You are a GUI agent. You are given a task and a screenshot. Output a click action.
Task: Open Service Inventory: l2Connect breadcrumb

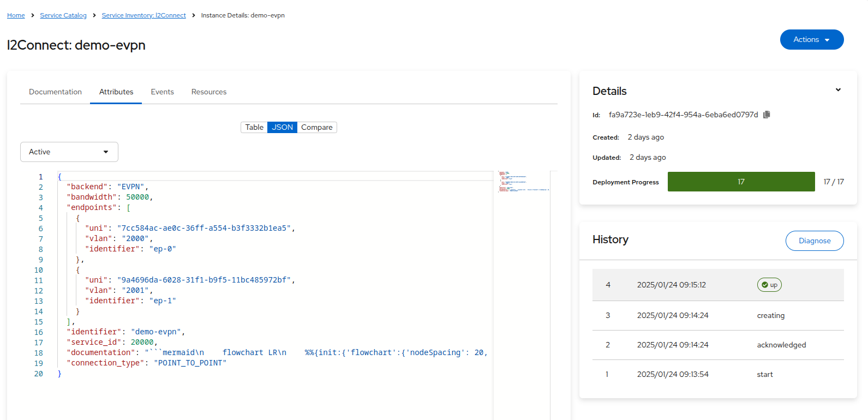coord(144,15)
